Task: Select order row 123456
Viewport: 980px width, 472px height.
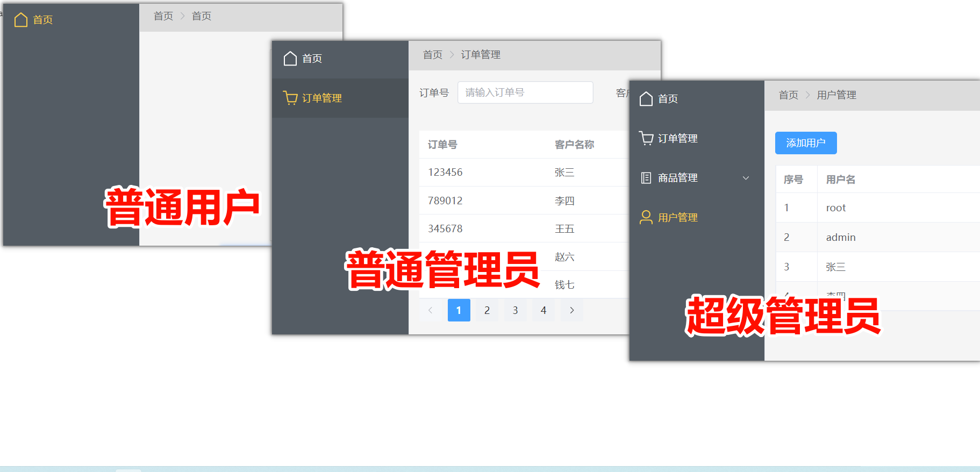Action: (x=524, y=173)
